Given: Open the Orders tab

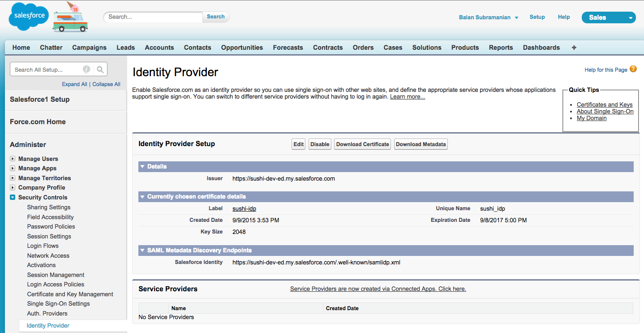Looking at the screenshot, I should (x=363, y=48).
